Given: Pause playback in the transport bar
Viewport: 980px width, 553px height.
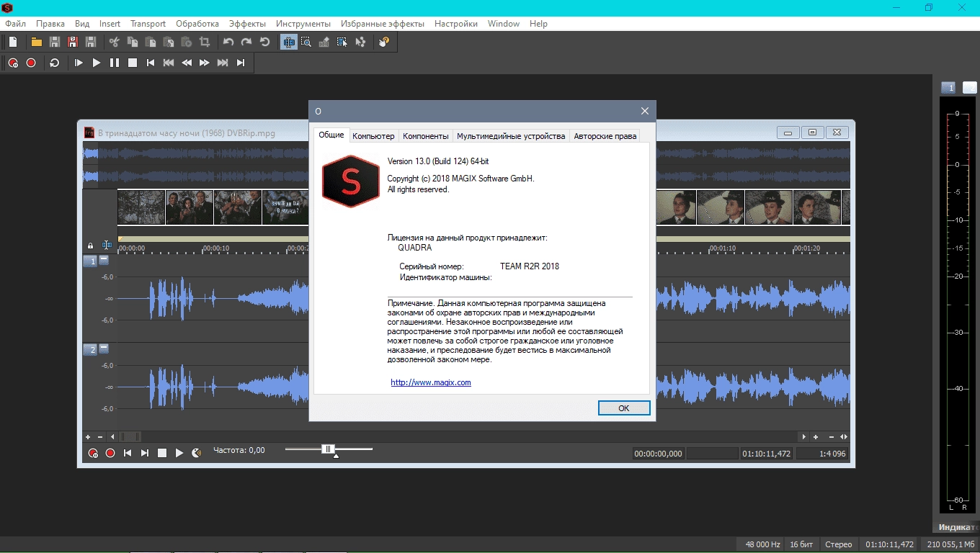Looking at the screenshot, I should point(115,63).
